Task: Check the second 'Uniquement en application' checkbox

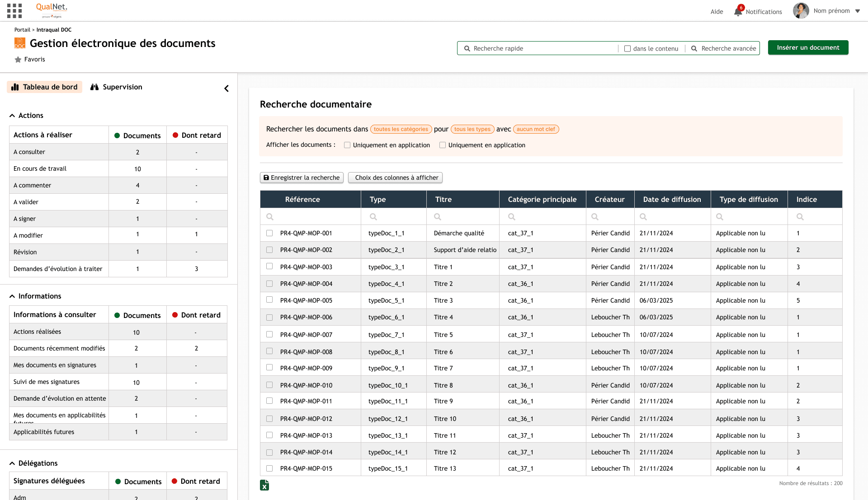Action: tap(443, 145)
